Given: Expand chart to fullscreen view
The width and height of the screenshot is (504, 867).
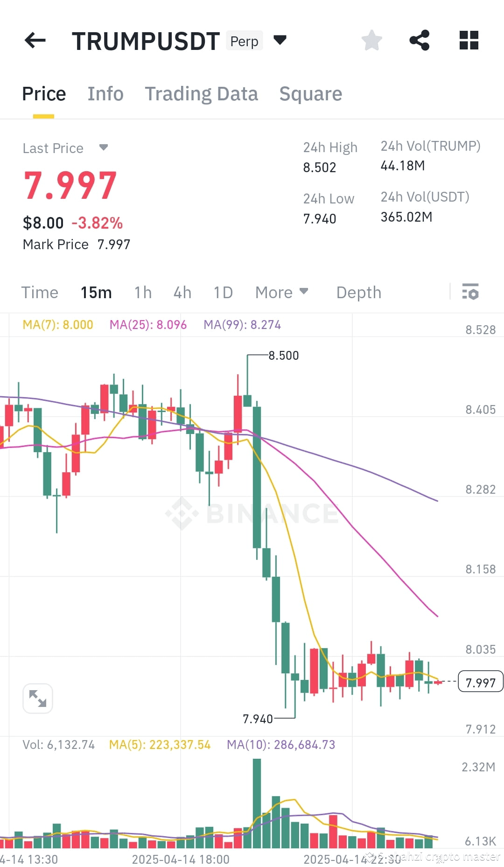Looking at the screenshot, I should pyautogui.click(x=37, y=699).
